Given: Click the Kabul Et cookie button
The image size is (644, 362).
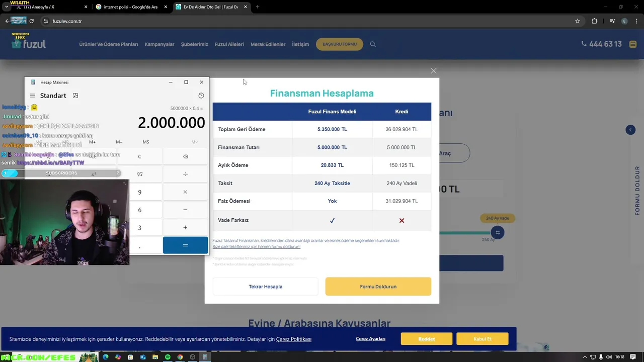Looking at the screenshot, I should click(482, 339).
